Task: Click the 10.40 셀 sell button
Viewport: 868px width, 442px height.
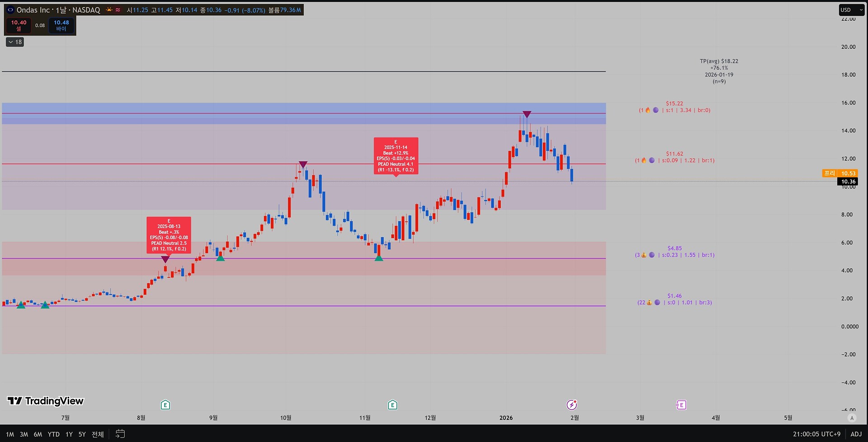Action: coord(19,25)
